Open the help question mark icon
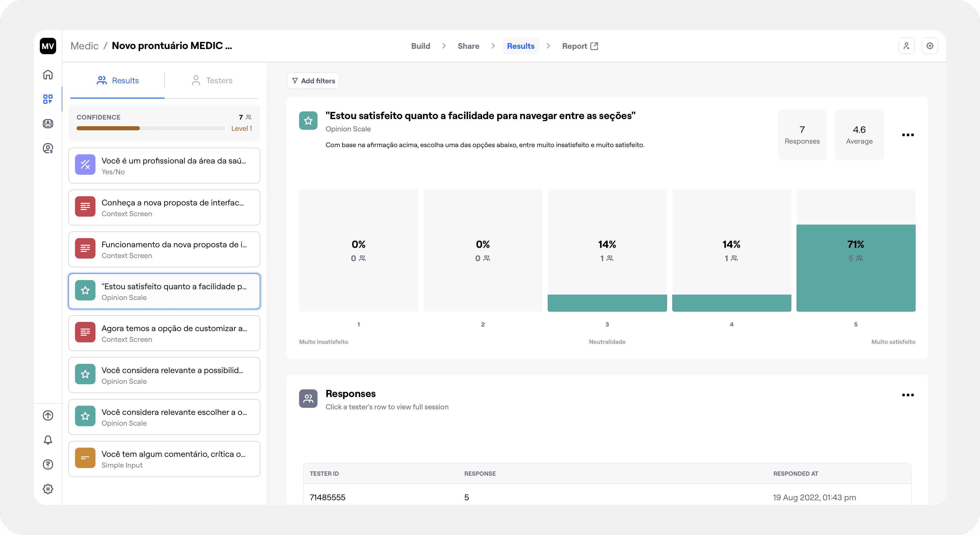The height and width of the screenshot is (535, 980). pyautogui.click(x=48, y=464)
